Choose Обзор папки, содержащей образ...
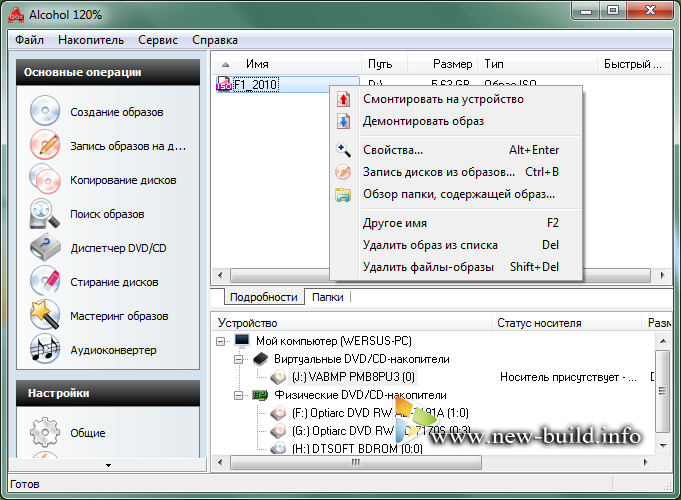This screenshot has width=681, height=500. click(456, 194)
